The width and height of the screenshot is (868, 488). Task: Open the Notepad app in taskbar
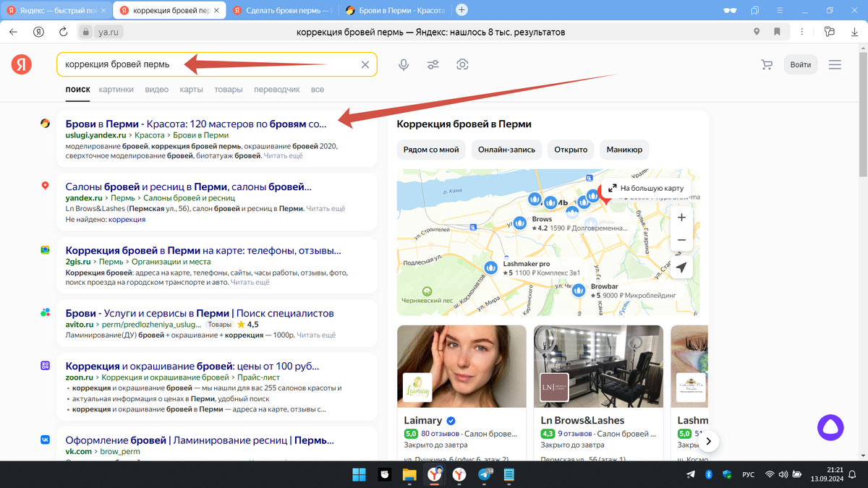tap(509, 474)
